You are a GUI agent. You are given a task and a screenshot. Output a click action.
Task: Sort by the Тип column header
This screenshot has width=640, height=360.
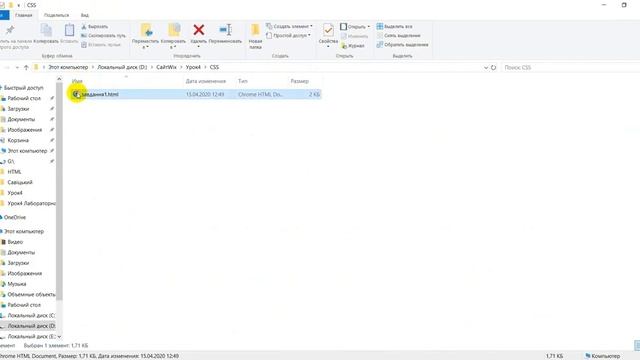click(243, 81)
